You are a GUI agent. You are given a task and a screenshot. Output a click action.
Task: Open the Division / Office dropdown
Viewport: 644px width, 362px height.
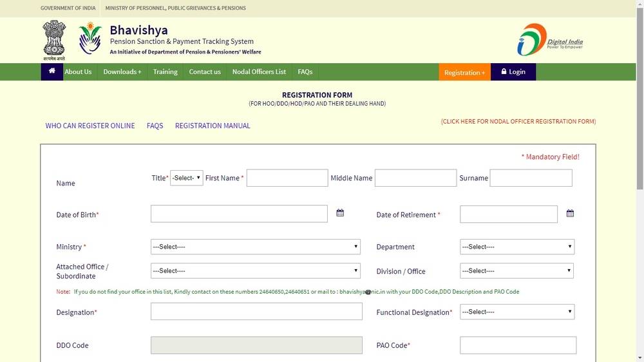(x=516, y=271)
